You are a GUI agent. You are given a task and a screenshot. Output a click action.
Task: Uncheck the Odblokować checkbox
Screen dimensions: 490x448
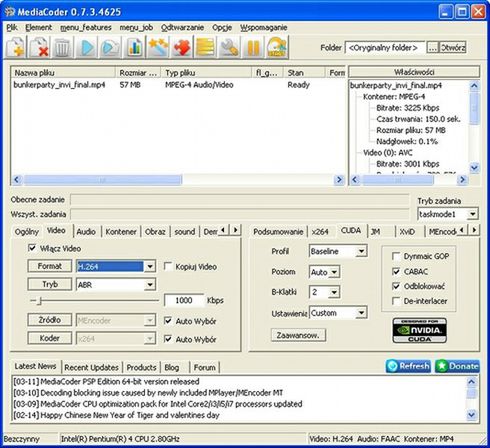pos(396,286)
